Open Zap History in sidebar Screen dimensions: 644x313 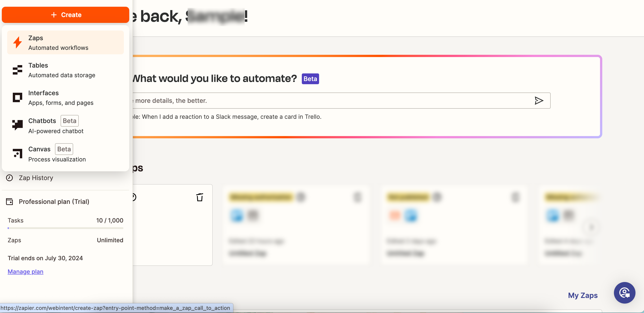coord(36,178)
